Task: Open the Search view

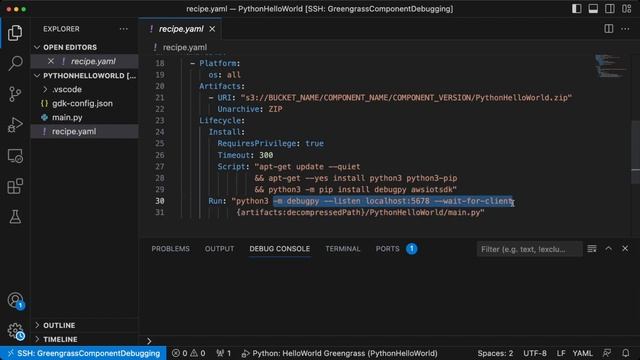Action: [15, 63]
